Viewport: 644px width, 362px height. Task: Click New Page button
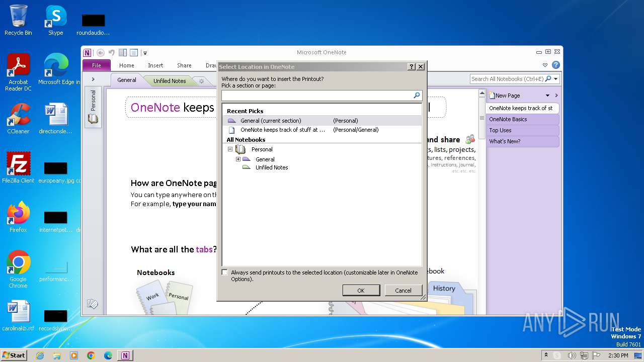click(x=505, y=95)
